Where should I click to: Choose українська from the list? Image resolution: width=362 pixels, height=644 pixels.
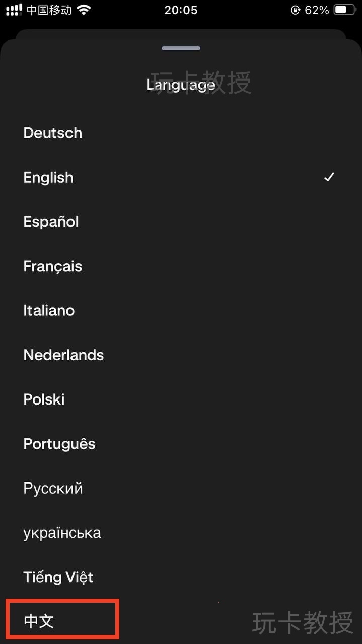tap(181, 532)
